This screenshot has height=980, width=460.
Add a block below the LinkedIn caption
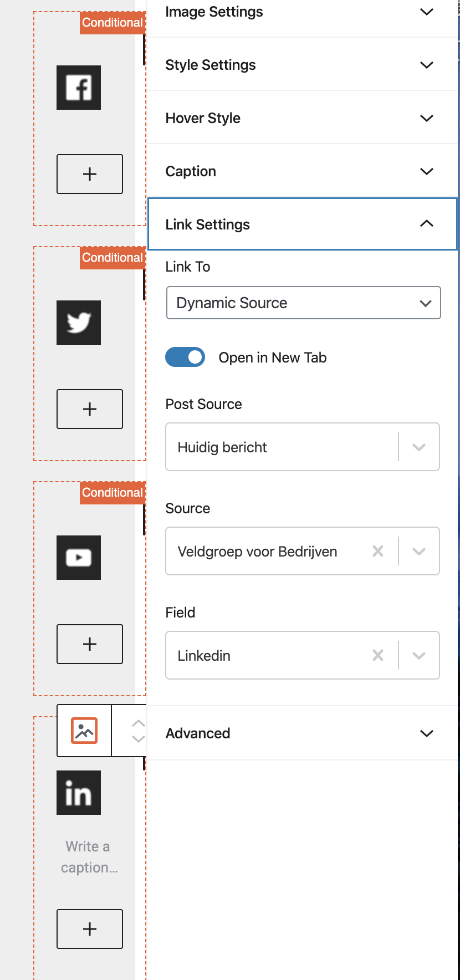pyautogui.click(x=90, y=929)
